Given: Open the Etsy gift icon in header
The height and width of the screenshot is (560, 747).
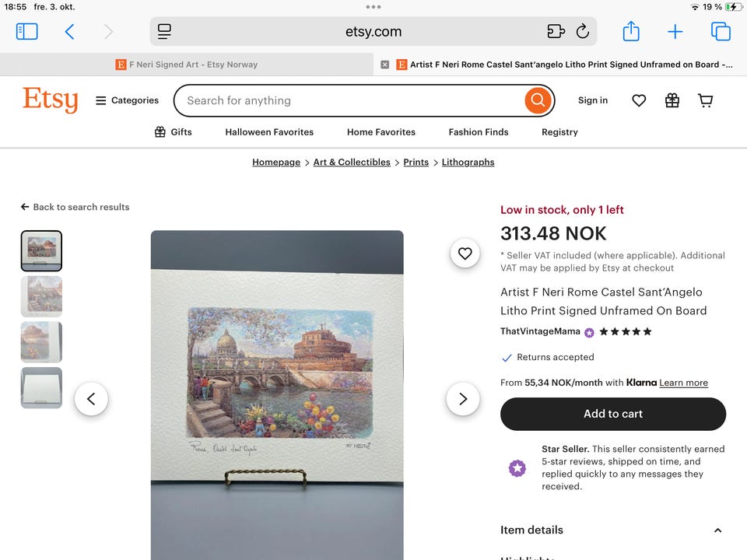Looking at the screenshot, I should (x=672, y=100).
